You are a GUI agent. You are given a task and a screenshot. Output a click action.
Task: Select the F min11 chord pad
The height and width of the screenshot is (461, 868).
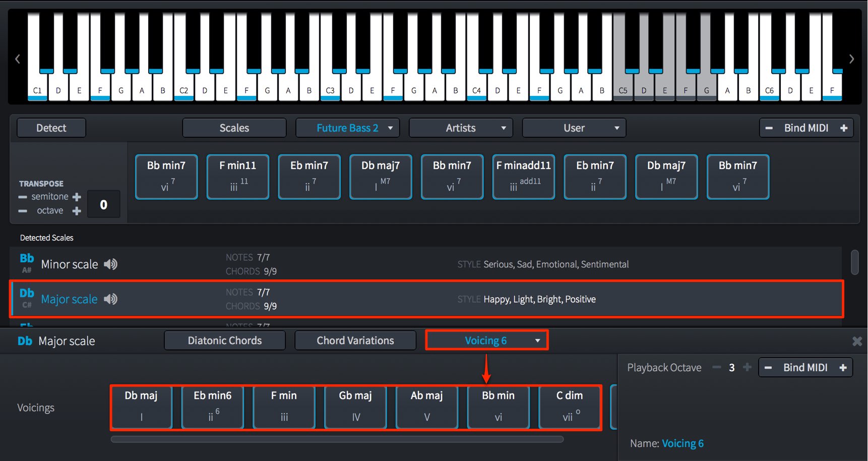[x=238, y=177]
